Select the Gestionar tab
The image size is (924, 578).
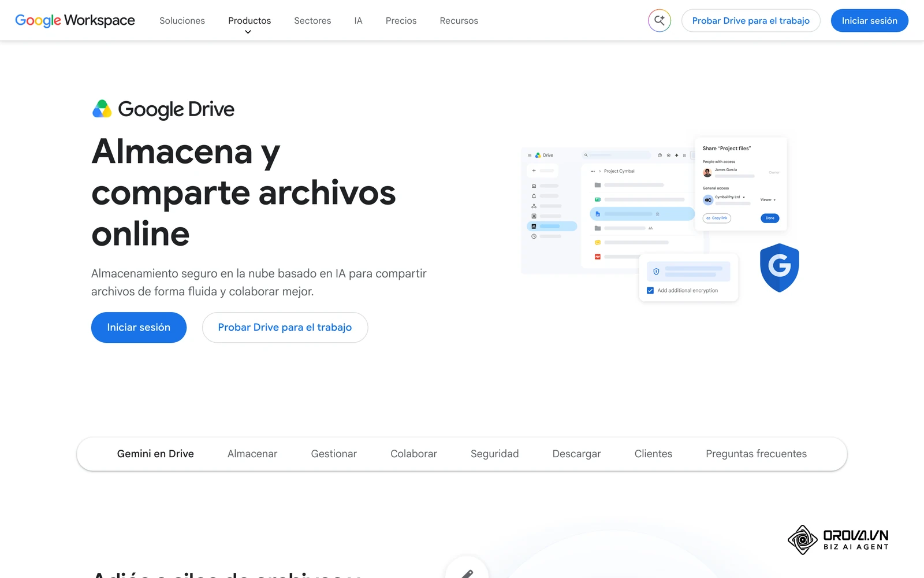coord(334,454)
